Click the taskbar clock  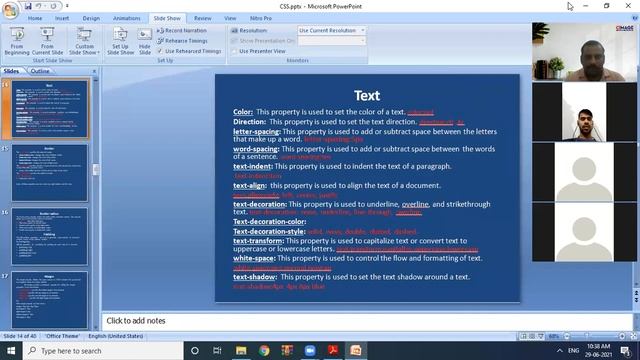click(598, 351)
